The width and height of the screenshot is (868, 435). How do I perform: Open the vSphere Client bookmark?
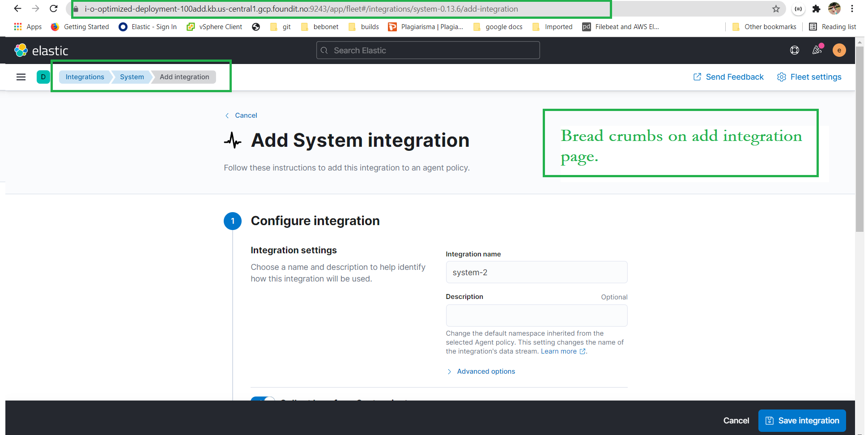[214, 27]
